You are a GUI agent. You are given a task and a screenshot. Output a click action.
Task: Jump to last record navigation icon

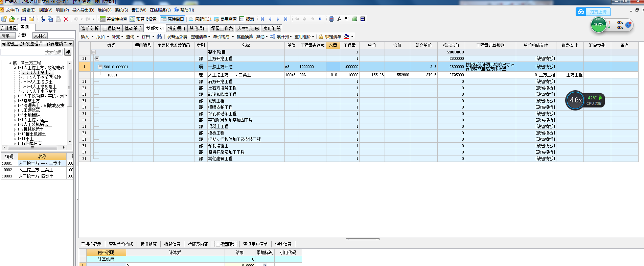(285, 19)
